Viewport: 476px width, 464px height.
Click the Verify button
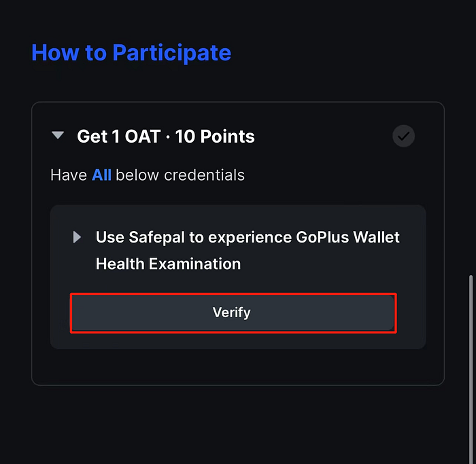click(x=233, y=313)
